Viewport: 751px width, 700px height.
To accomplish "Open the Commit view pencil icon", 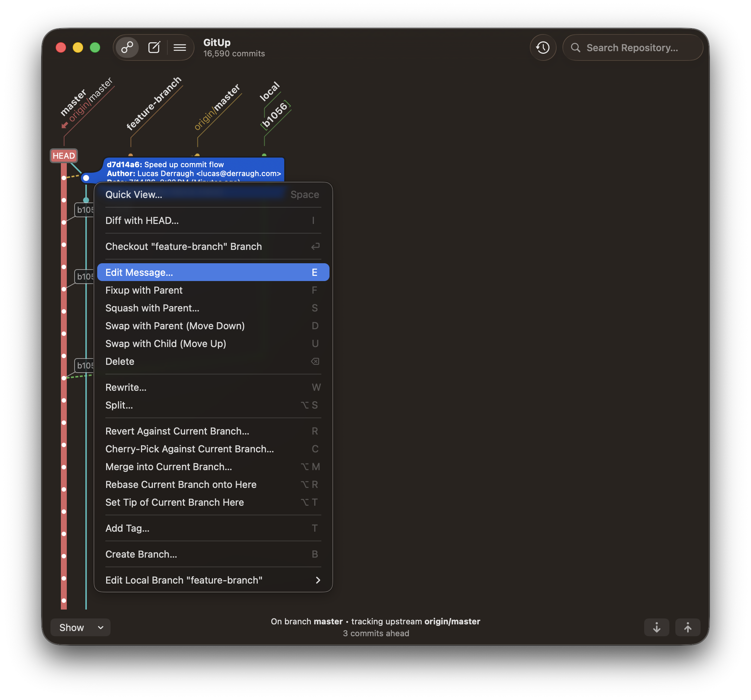I will pos(154,47).
